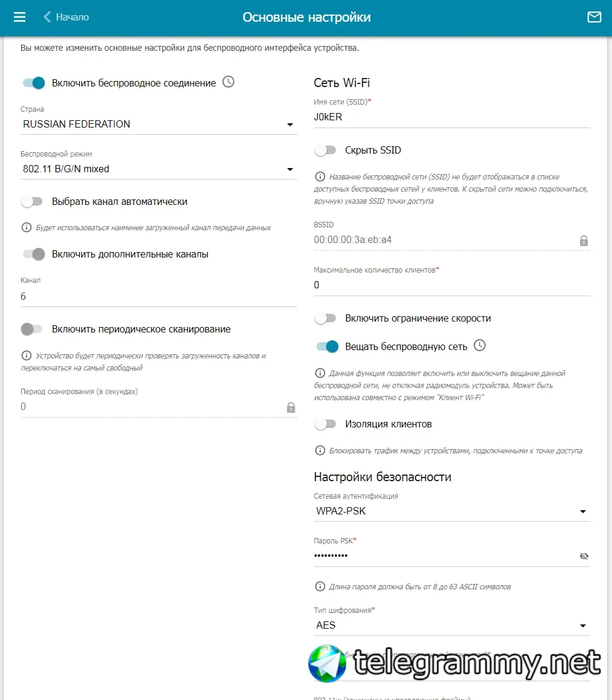Image resolution: width=612 pixels, height=700 pixels.
Task: Click the SSID name field J0kER
Action: pos(452,117)
